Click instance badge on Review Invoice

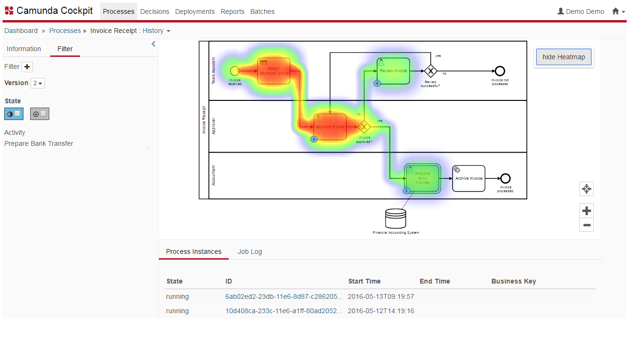click(377, 83)
